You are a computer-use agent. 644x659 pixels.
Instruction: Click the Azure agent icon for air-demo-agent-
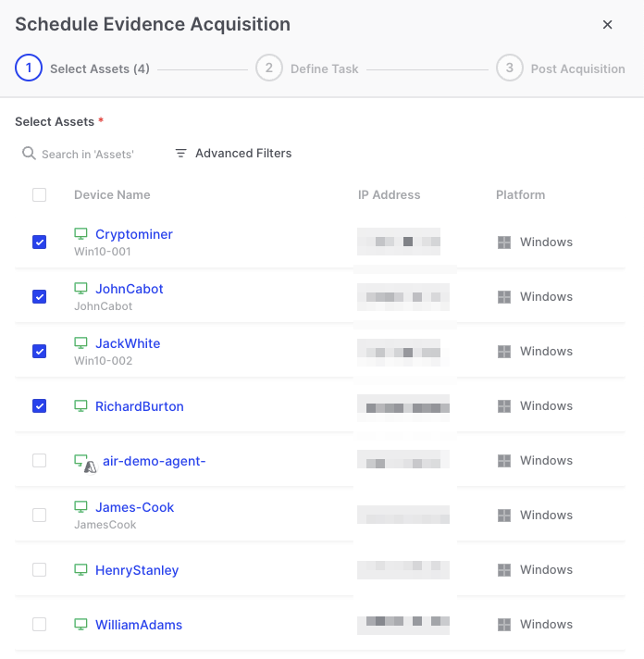point(82,461)
